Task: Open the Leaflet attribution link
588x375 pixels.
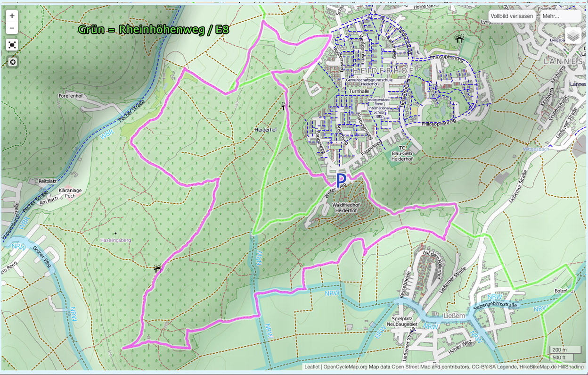Action: 312,367
